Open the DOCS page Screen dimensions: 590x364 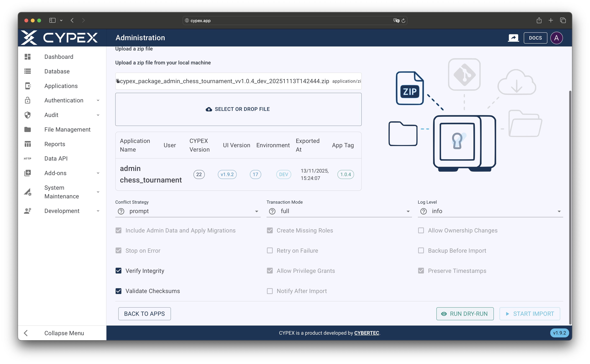point(535,38)
